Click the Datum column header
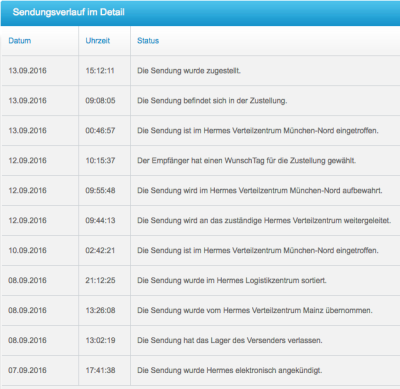This screenshot has height=389, width=400. point(20,41)
